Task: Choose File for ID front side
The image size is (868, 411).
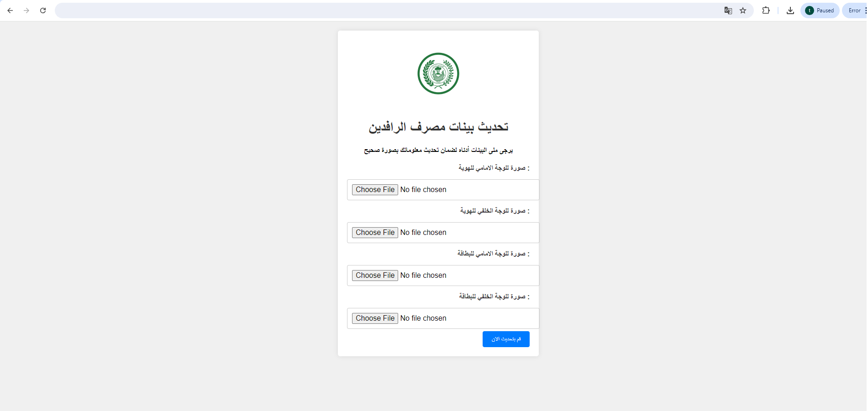Action: coord(375,190)
